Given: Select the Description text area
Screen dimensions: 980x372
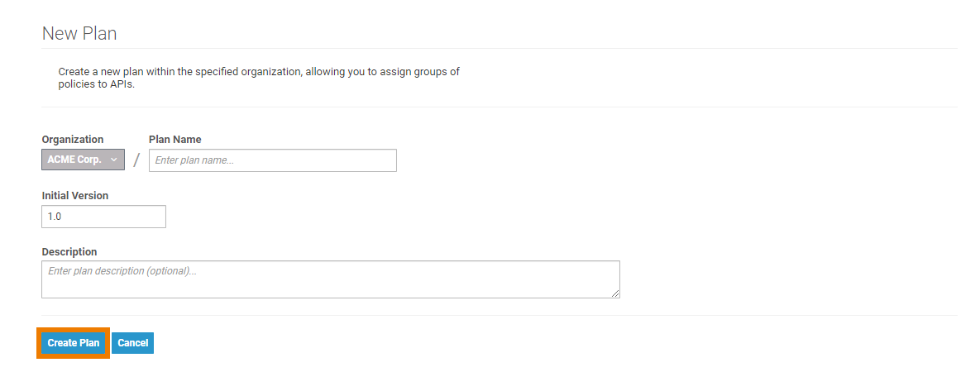Looking at the screenshot, I should 330,279.
